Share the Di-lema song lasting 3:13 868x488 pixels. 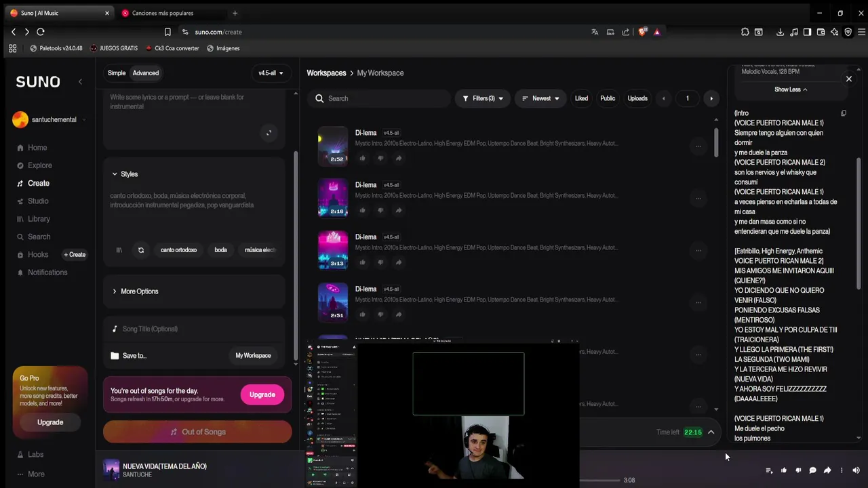399,262
